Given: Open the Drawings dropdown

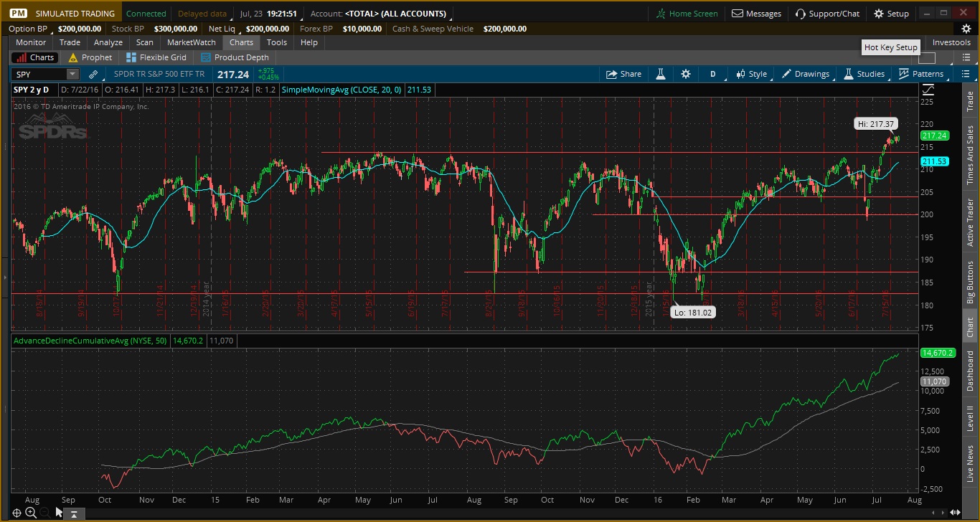Looking at the screenshot, I should tap(806, 74).
